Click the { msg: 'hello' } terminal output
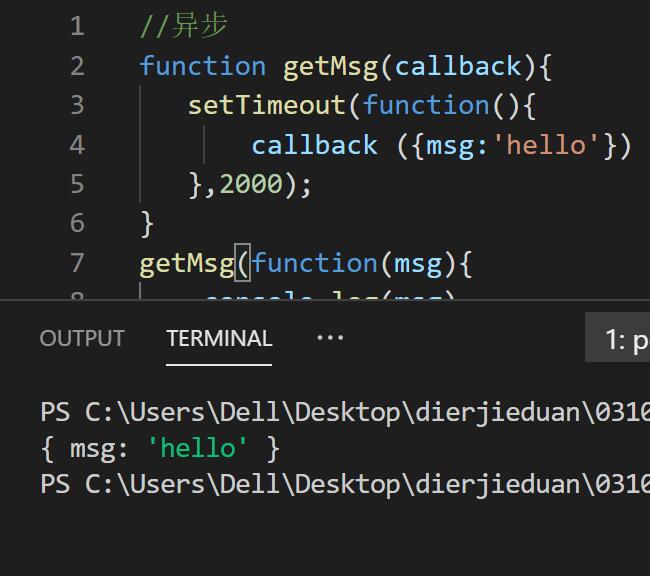This screenshot has height=576, width=650. click(x=160, y=449)
